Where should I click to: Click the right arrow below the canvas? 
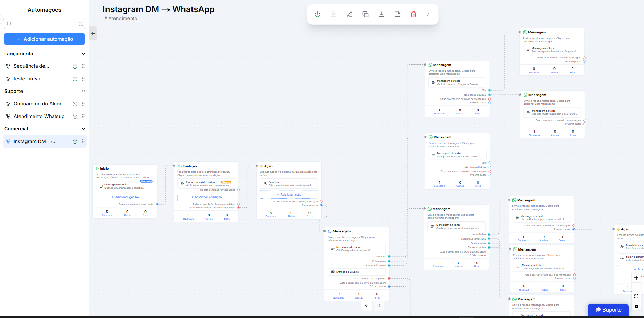click(379, 305)
